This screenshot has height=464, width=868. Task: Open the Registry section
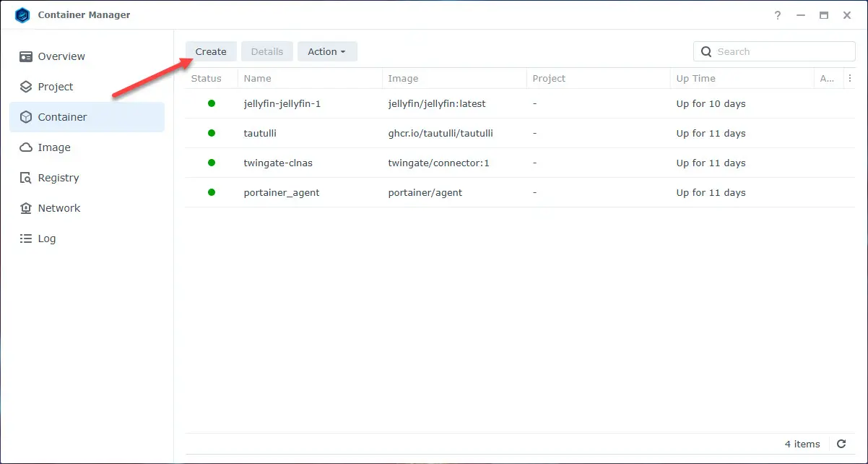(x=87, y=178)
